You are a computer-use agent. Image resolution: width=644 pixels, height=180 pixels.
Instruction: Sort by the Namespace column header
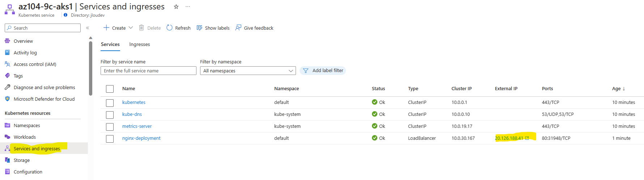pos(287,88)
